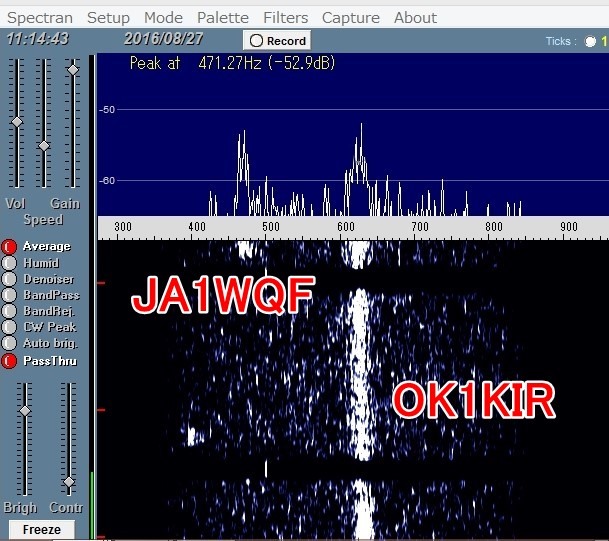
Task: Open the Setup menu
Action: tap(108, 18)
